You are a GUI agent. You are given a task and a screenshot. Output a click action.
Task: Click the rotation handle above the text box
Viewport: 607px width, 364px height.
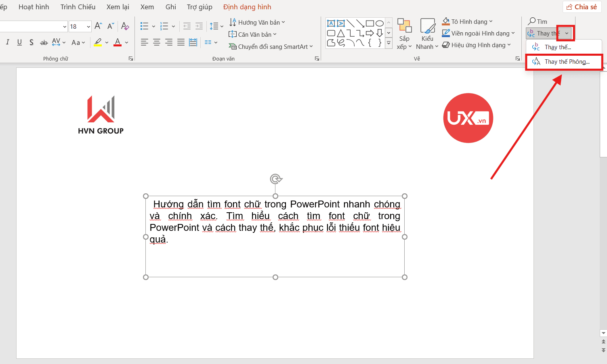(x=276, y=179)
